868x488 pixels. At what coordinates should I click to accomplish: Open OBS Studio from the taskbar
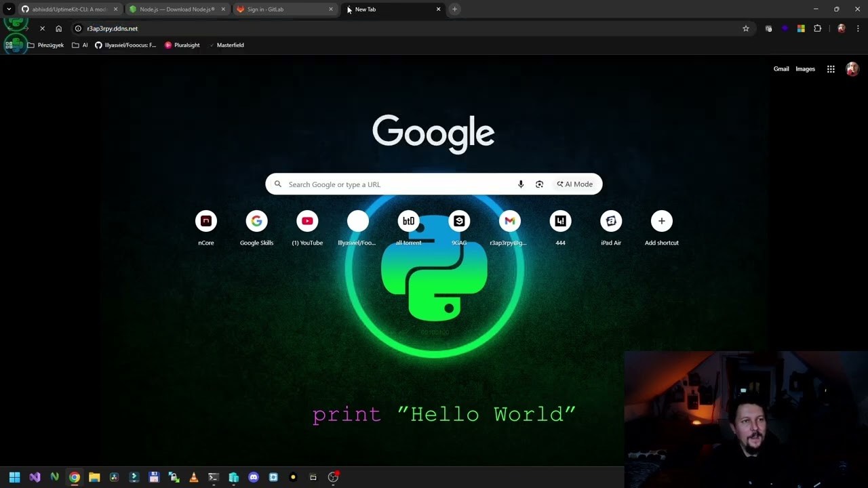[x=333, y=477]
